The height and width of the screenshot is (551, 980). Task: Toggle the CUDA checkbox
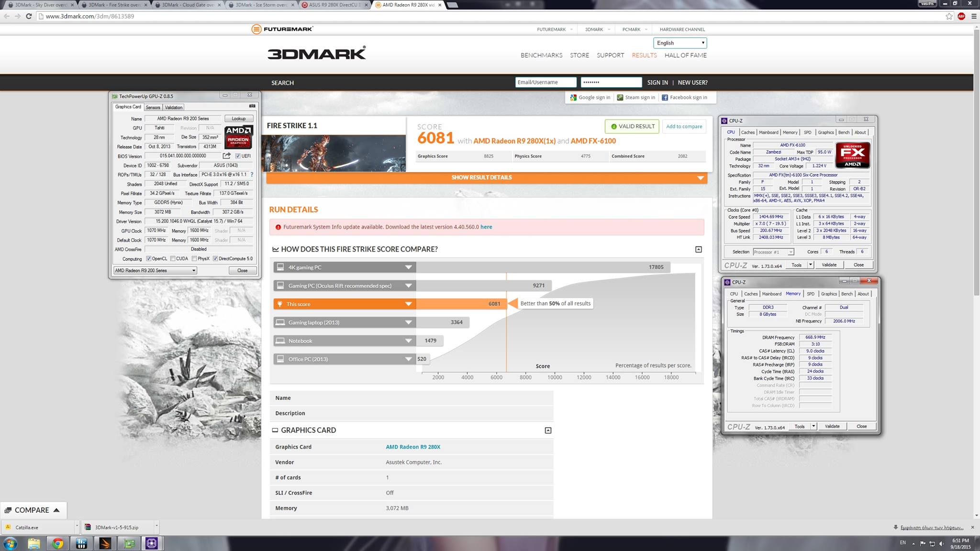[173, 259]
